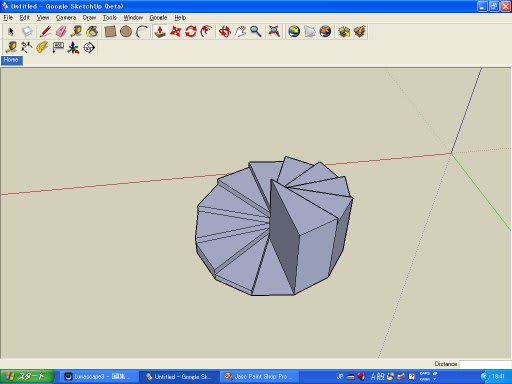Switch to the Home scene tab
Viewport: 512px width, 384px height.
coord(12,60)
